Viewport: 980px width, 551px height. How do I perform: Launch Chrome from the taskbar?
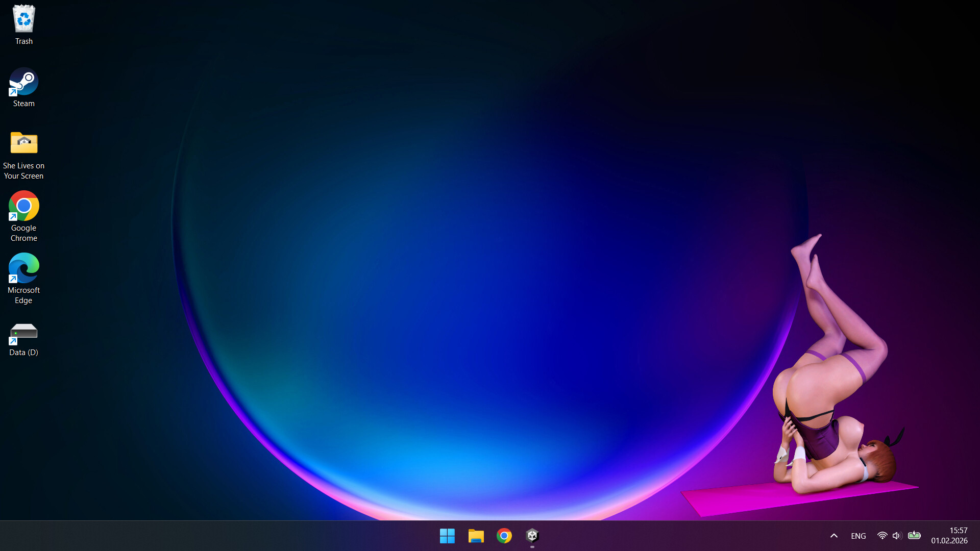[x=504, y=536]
